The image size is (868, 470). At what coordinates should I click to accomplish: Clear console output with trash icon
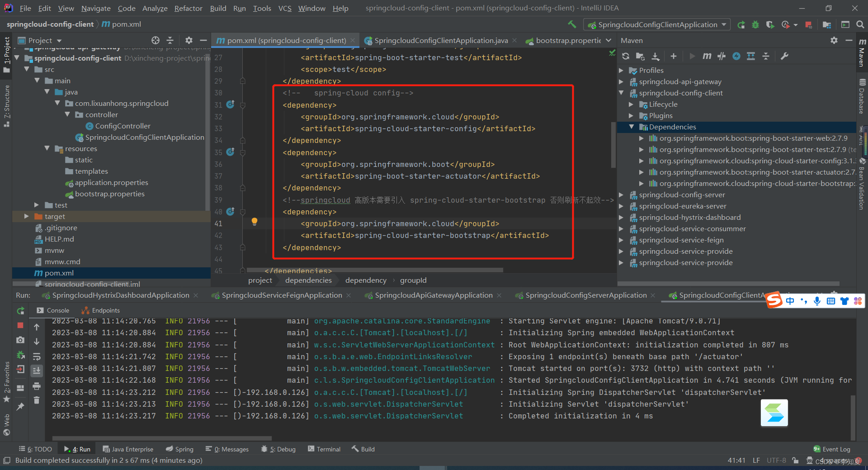(x=37, y=400)
